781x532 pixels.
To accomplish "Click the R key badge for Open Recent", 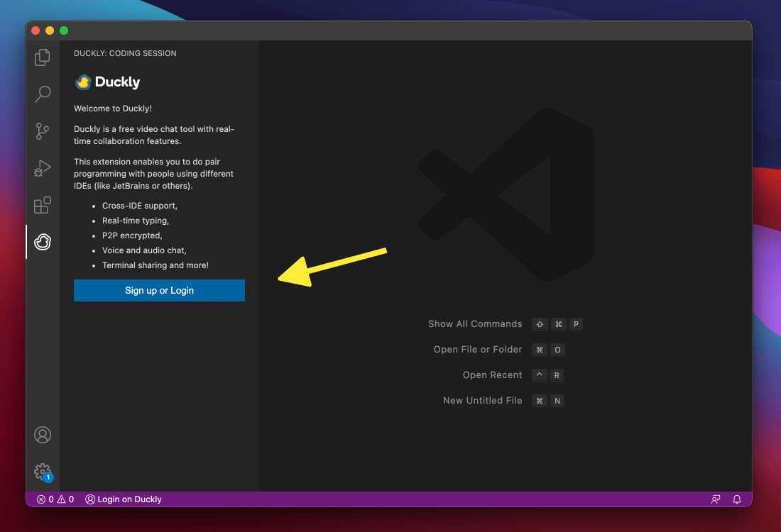I will [x=557, y=375].
